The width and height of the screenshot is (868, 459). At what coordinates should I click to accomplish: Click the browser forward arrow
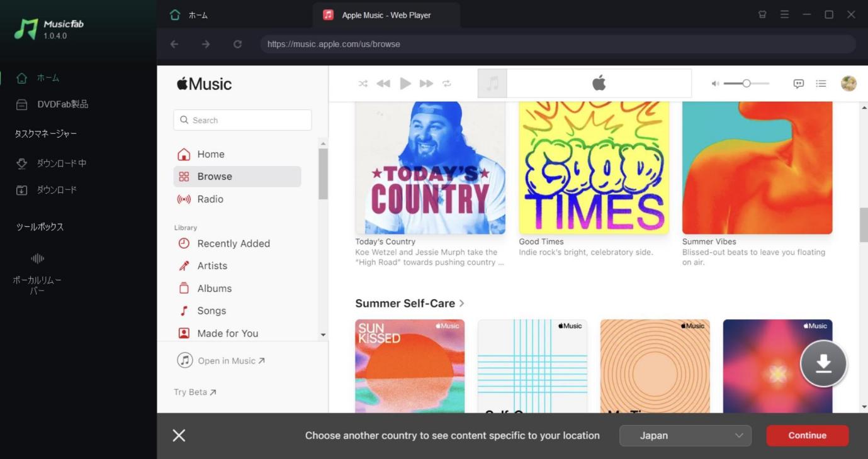click(206, 44)
